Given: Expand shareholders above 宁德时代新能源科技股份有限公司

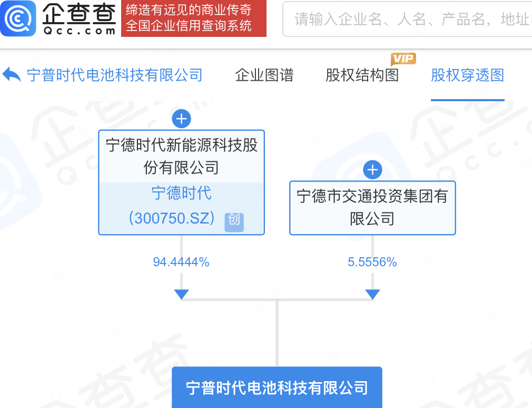Looking at the screenshot, I should 182,119.
